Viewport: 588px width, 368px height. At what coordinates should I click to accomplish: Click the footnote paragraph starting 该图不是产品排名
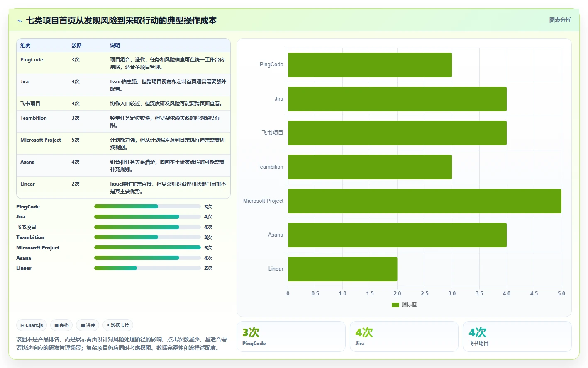click(122, 344)
